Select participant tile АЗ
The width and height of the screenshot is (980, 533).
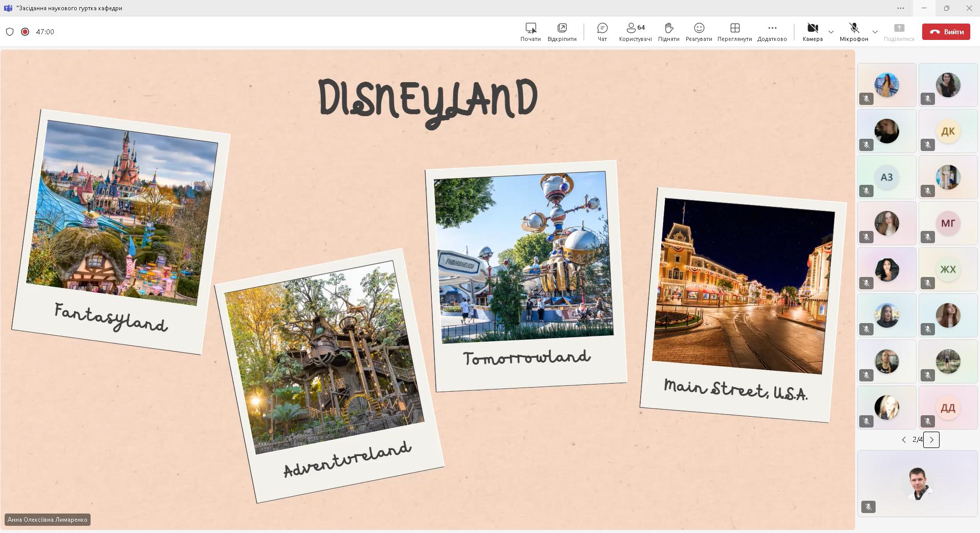886,177
